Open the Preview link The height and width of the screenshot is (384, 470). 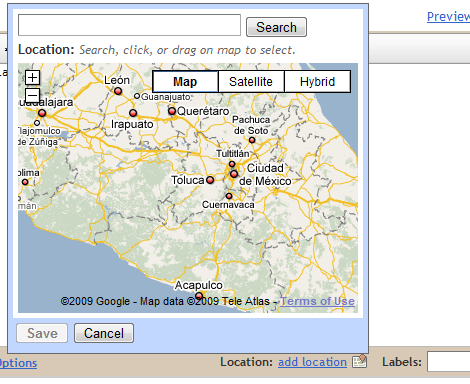[448, 16]
